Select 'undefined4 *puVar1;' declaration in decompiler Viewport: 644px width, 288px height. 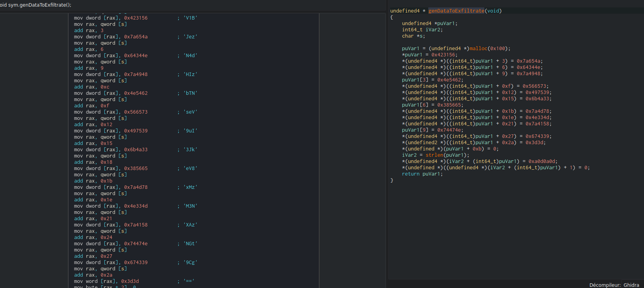tap(429, 24)
